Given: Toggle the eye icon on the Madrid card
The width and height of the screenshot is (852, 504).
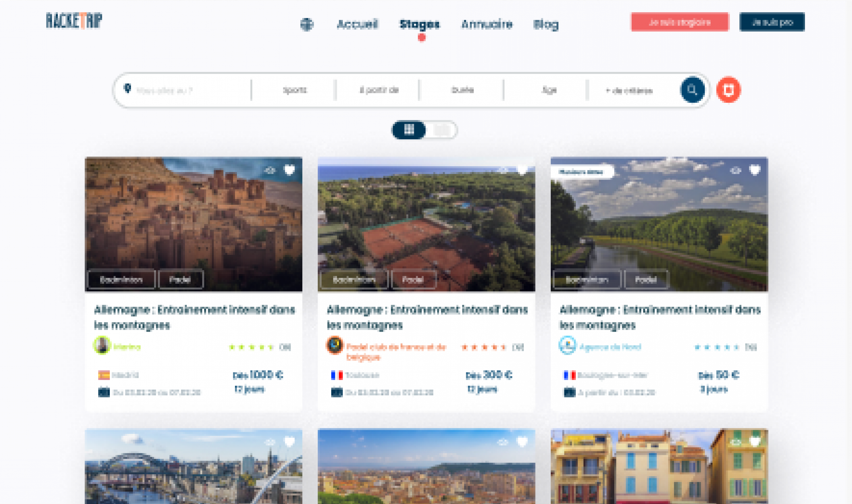Looking at the screenshot, I should point(270,170).
